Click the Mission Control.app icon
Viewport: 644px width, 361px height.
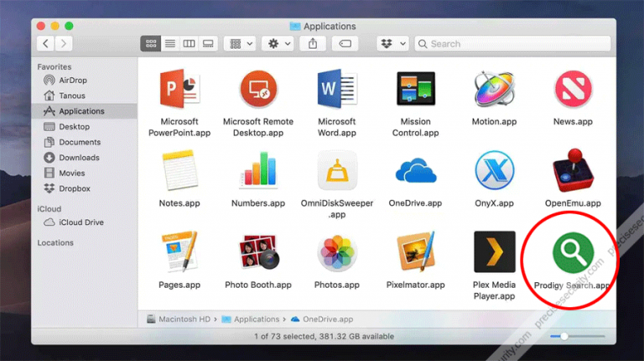tap(416, 89)
